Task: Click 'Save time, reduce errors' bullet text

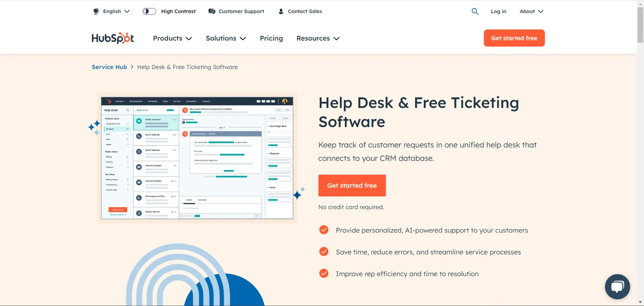Action: [x=428, y=252]
